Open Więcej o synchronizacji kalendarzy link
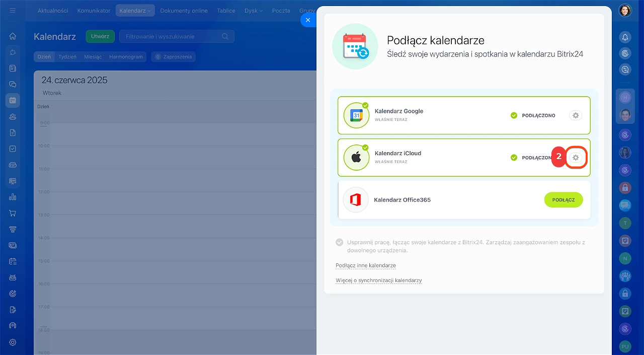Screen dimensions: 644x355 (x=379, y=280)
